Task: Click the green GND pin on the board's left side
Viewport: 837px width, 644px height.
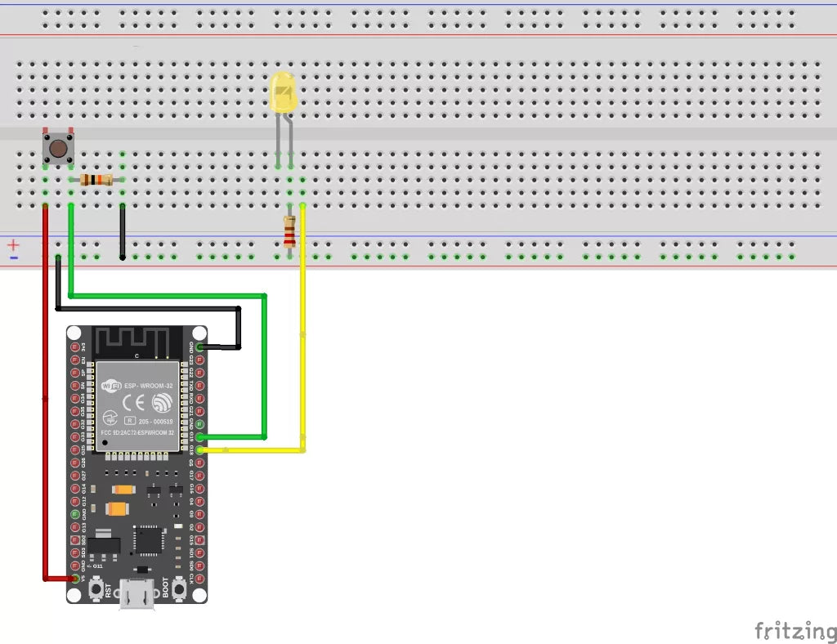Action: coord(75,514)
